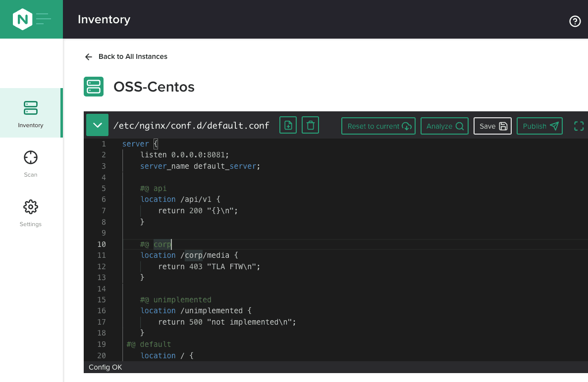Open the Settings gear in the sidebar

click(x=30, y=207)
